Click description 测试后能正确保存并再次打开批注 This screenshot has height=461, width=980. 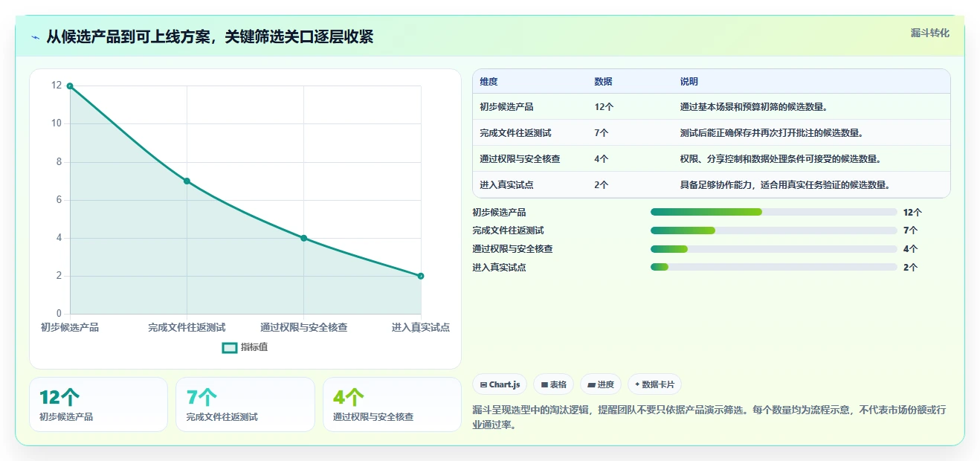[x=771, y=133]
